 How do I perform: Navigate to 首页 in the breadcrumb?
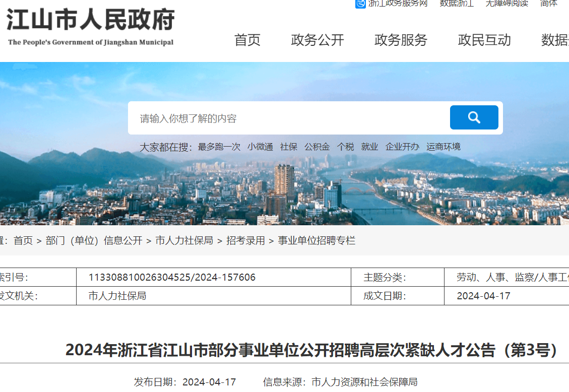[23, 241]
